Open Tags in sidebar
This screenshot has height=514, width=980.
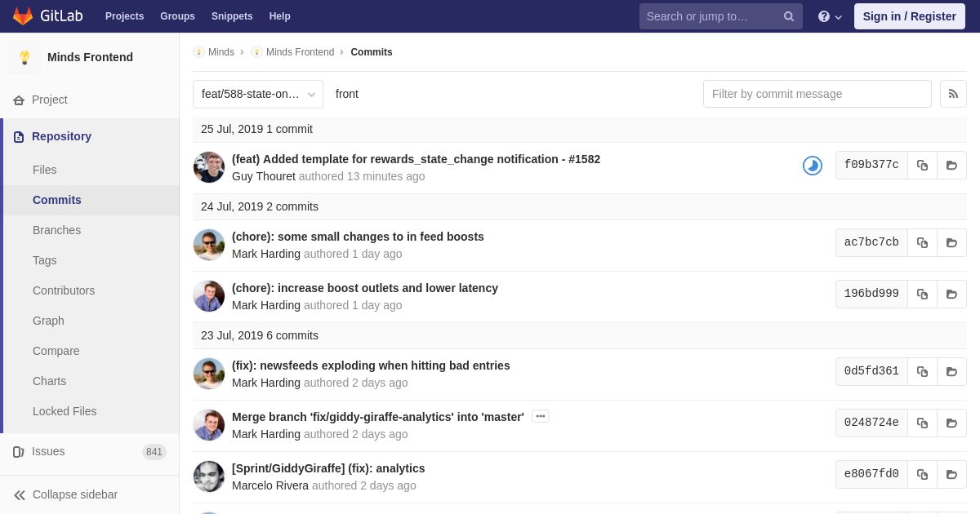(x=45, y=260)
